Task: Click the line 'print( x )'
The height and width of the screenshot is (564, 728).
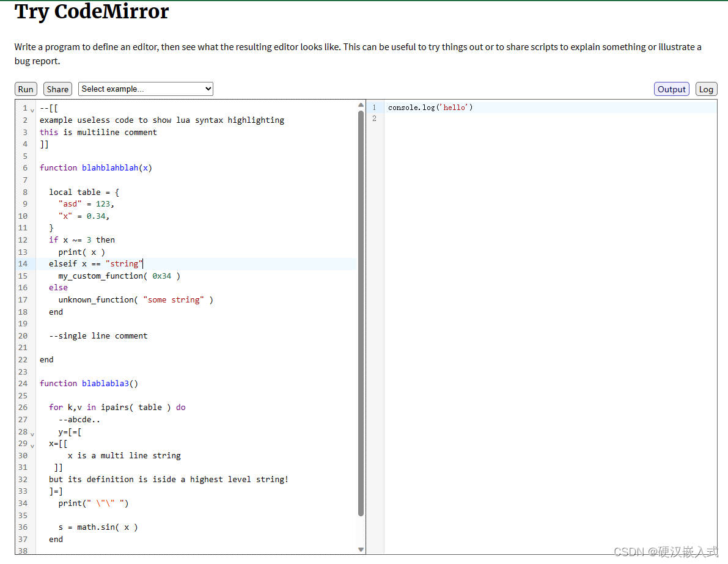Action: click(82, 252)
